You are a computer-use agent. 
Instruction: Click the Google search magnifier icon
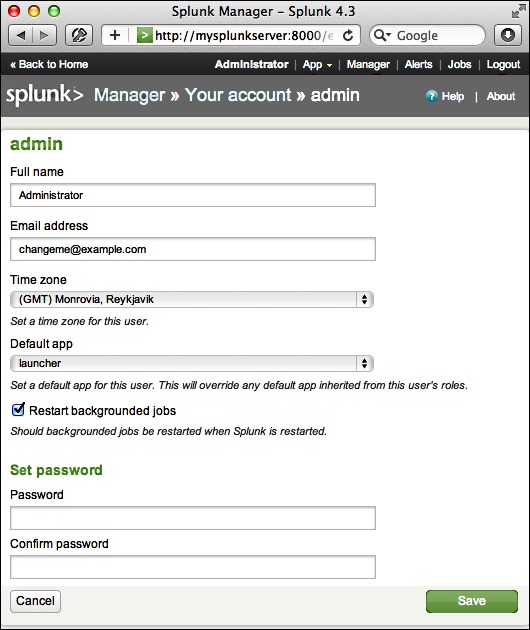click(x=381, y=35)
